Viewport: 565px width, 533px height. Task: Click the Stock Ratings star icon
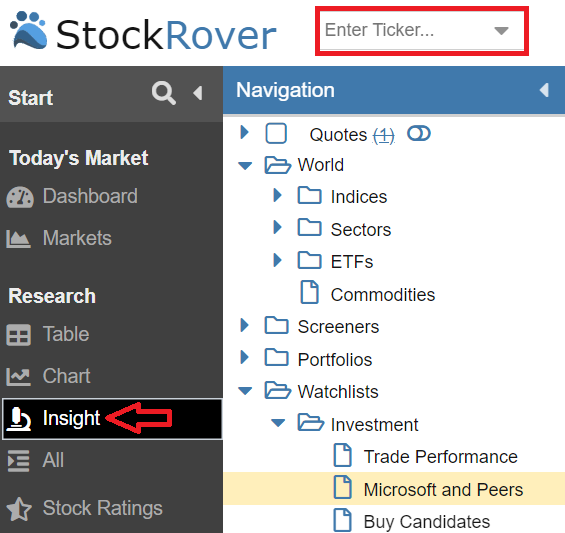pos(19,509)
